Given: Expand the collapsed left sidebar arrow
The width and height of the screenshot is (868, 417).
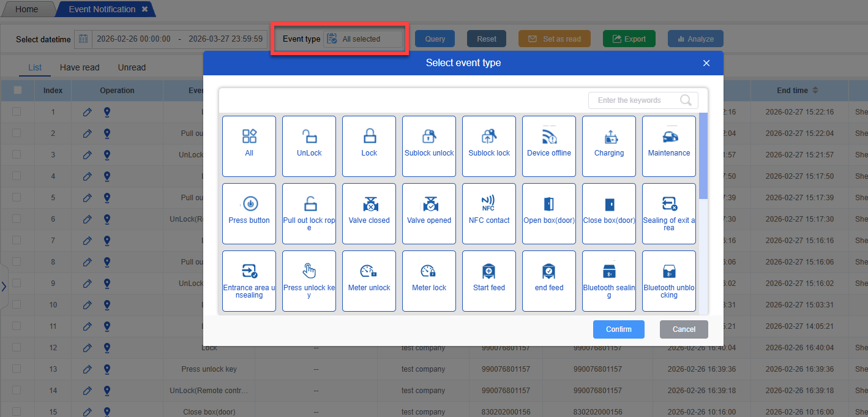Looking at the screenshot, I should (4, 286).
